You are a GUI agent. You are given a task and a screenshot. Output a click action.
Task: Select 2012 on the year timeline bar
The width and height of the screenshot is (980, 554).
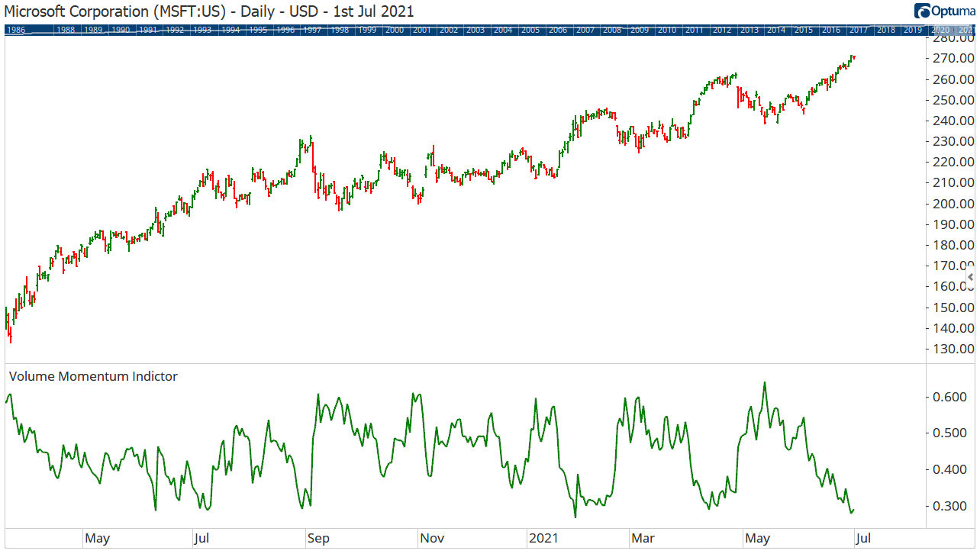722,30
